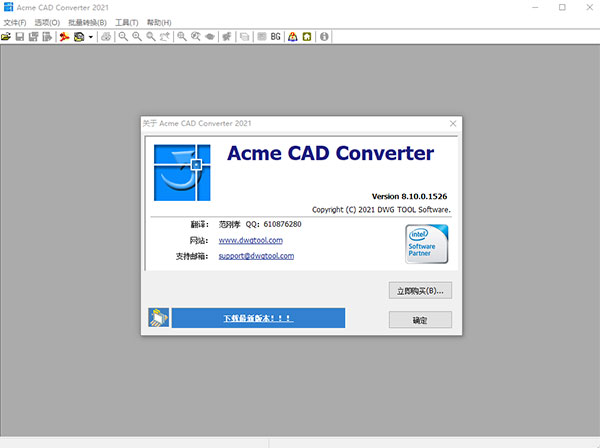Click the pan hand toolbar icon
This screenshot has width=600, height=448.
pyautogui.click(x=165, y=37)
